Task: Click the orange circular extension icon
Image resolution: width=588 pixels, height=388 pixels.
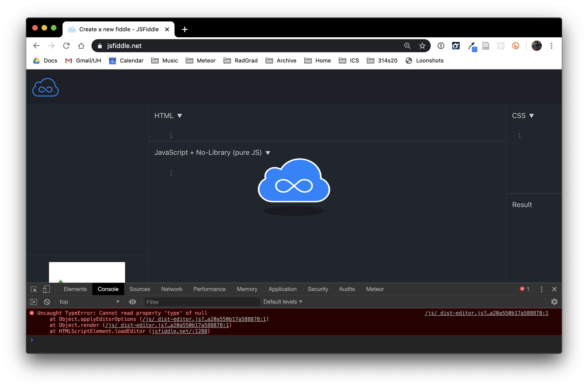Action: point(515,46)
